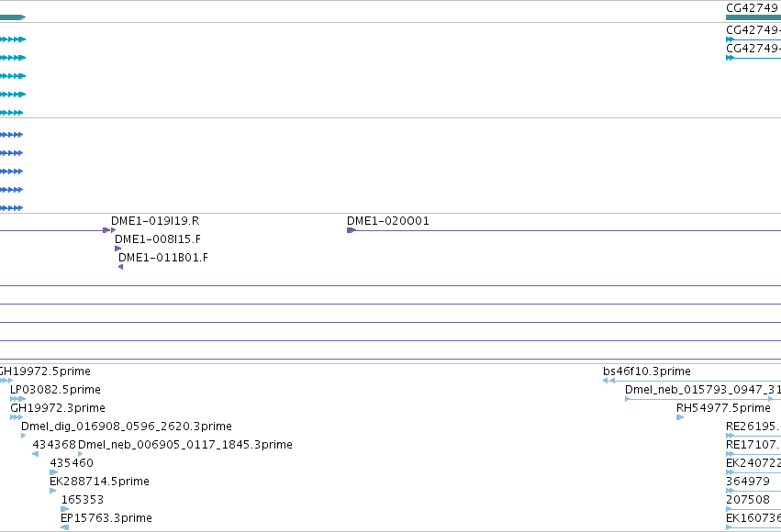Select the 434368 reverse arrow glyph
Image resolution: width=781 pixels, height=532 pixels.
pos(36,454)
